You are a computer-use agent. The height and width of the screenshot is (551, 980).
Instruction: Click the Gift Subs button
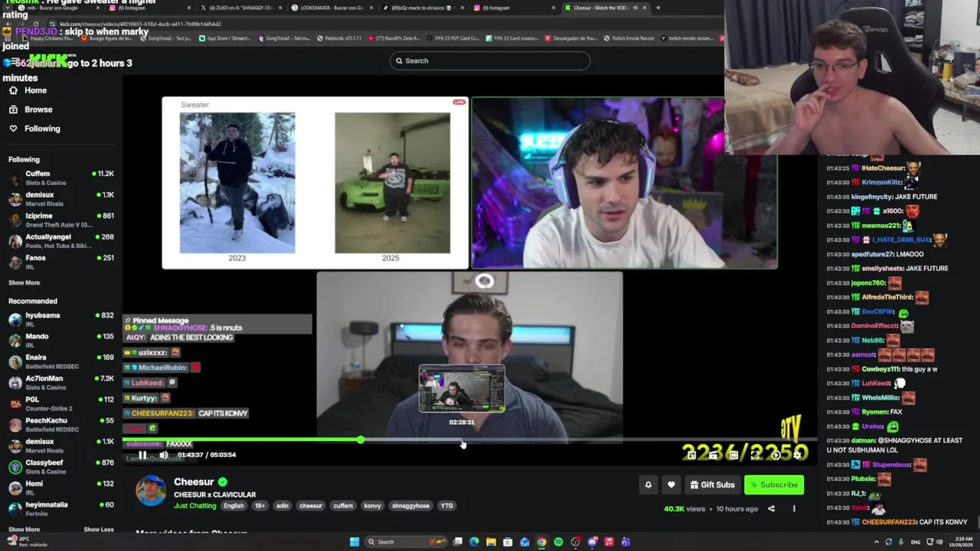[712, 484]
